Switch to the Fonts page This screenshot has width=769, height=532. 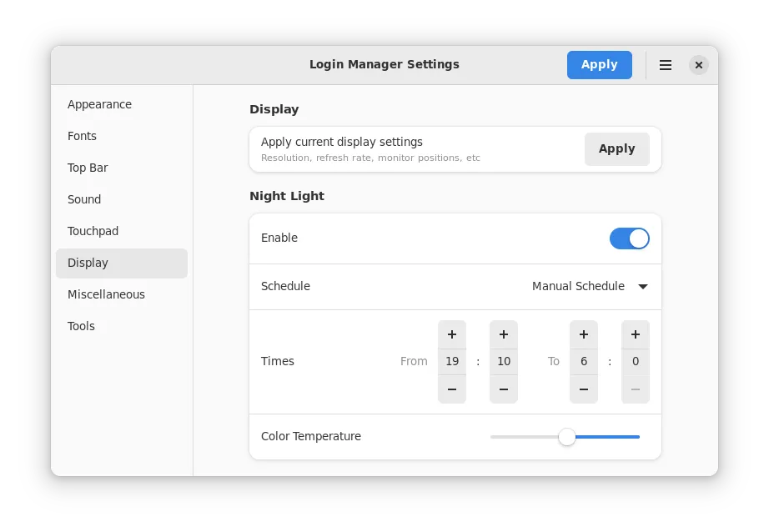tap(83, 136)
